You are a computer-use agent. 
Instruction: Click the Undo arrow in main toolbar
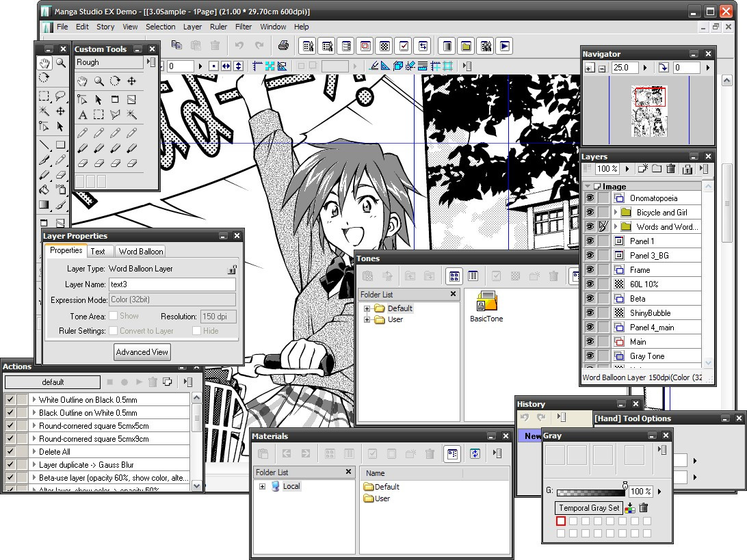239,46
